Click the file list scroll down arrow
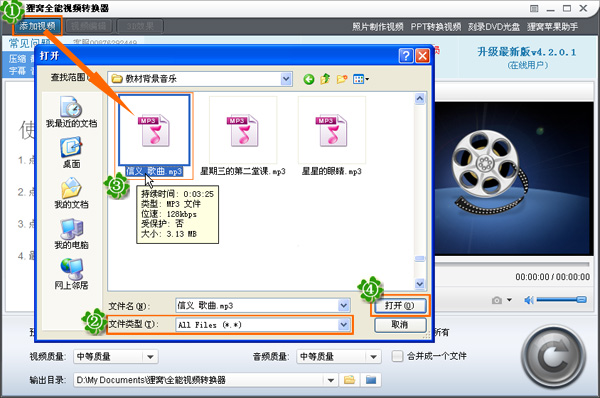This screenshot has height=398, width=600. click(x=420, y=284)
